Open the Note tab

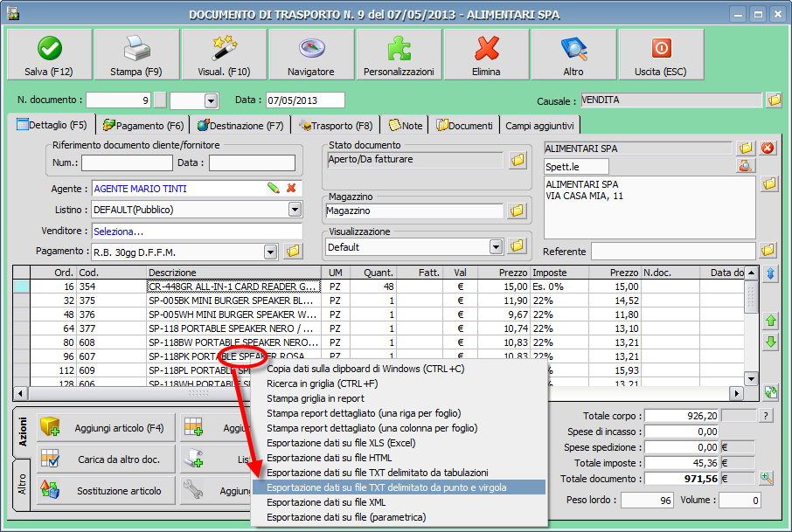click(x=406, y=125)
